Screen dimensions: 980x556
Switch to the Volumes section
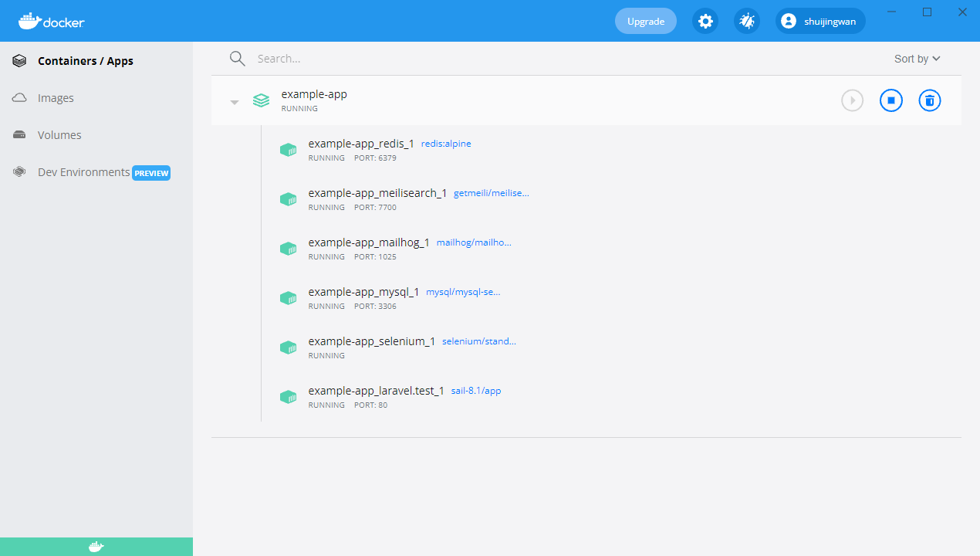click(59, 135)
